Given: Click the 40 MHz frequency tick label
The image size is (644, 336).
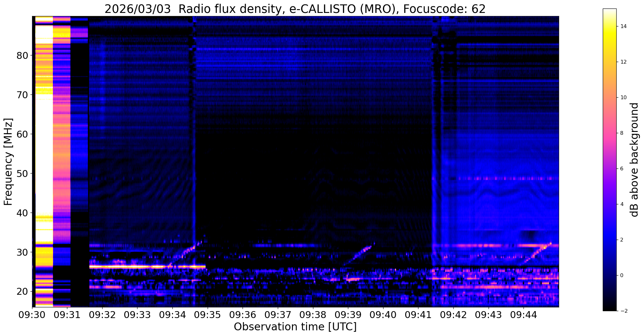Looking at the screenshot, I should [x=22, y=213].
